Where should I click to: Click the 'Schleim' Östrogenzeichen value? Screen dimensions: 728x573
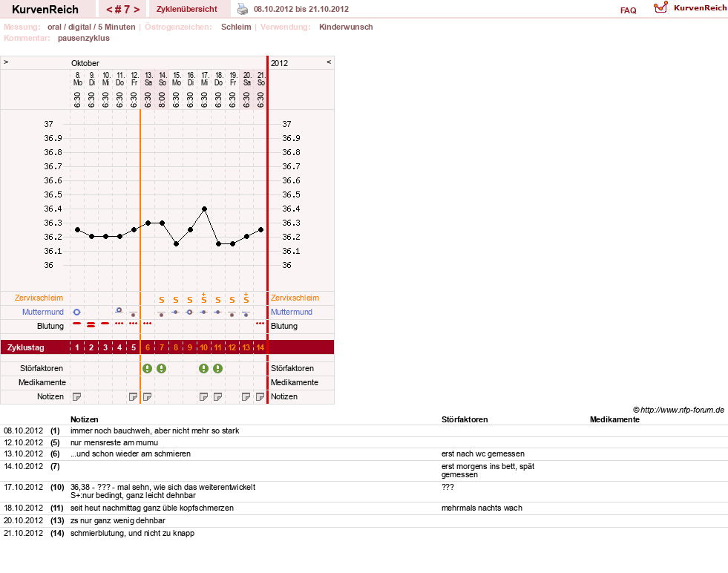click(236, 27)
